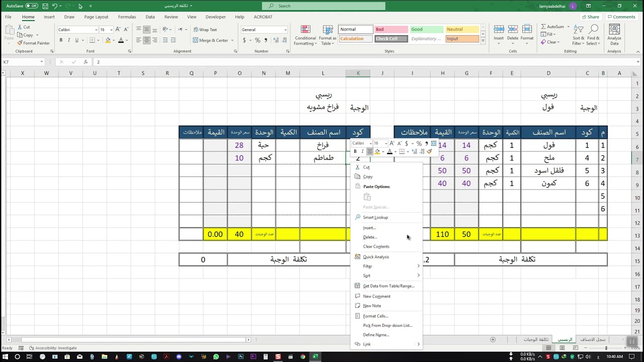Open the سجل الاصناف sheet tab
The width and height of the screenshot is (644, 362).
(593, 339)
